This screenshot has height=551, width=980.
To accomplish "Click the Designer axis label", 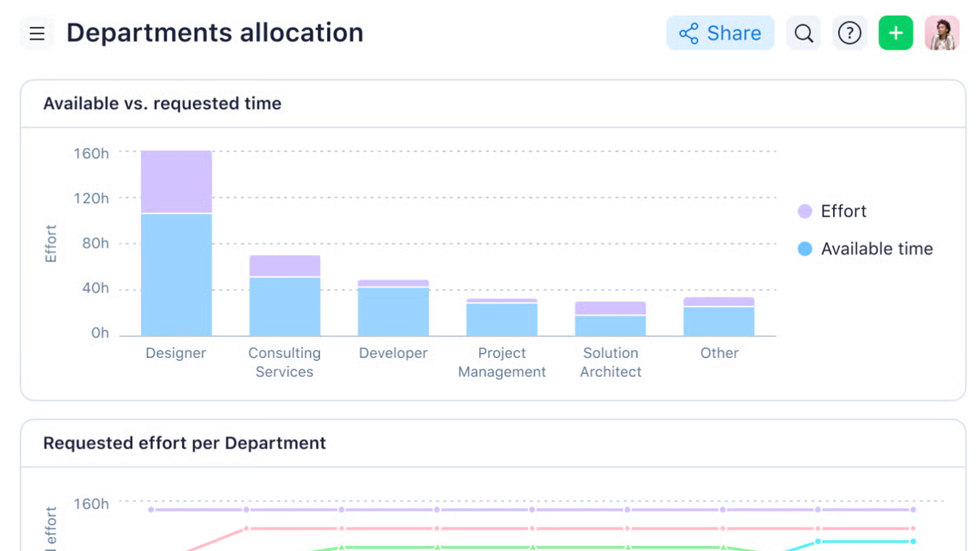I will (x=176, y=353).
